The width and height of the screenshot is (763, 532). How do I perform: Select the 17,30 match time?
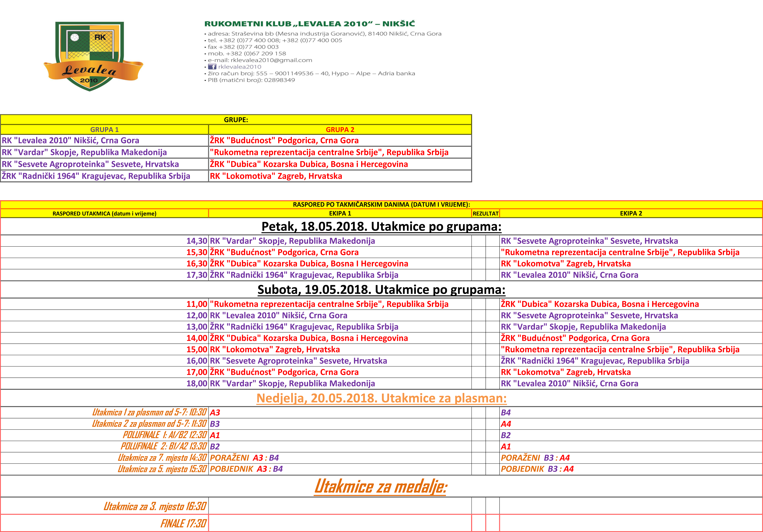(197, 275)
